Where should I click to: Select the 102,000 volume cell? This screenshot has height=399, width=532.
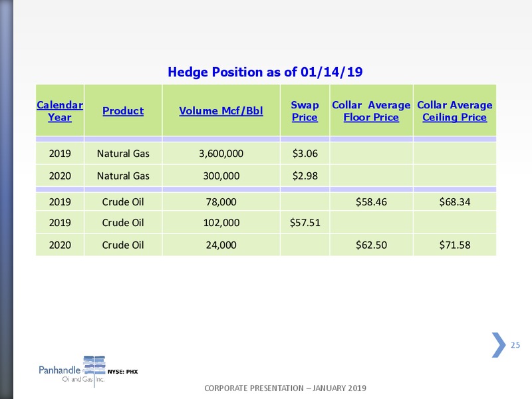tap(221, 223)
